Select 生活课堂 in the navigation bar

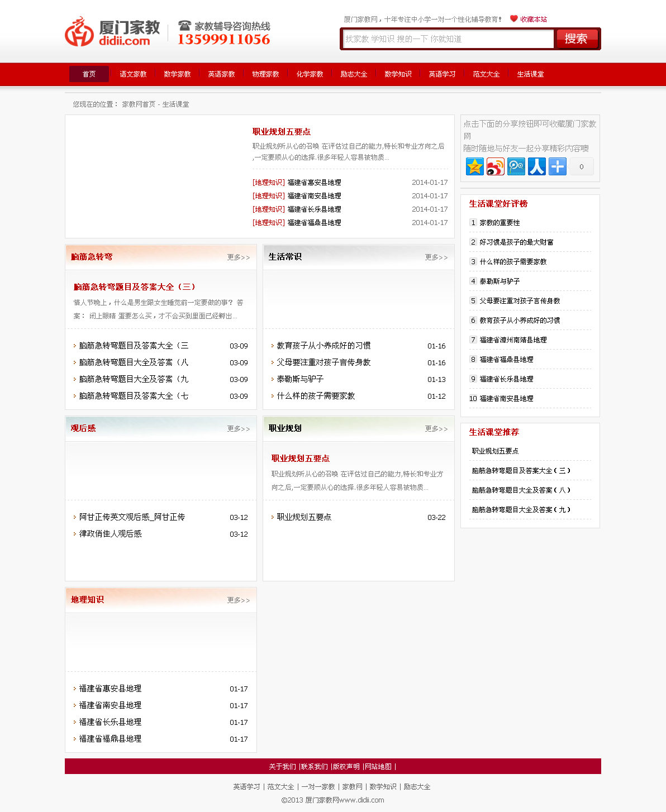coord(530,74)
